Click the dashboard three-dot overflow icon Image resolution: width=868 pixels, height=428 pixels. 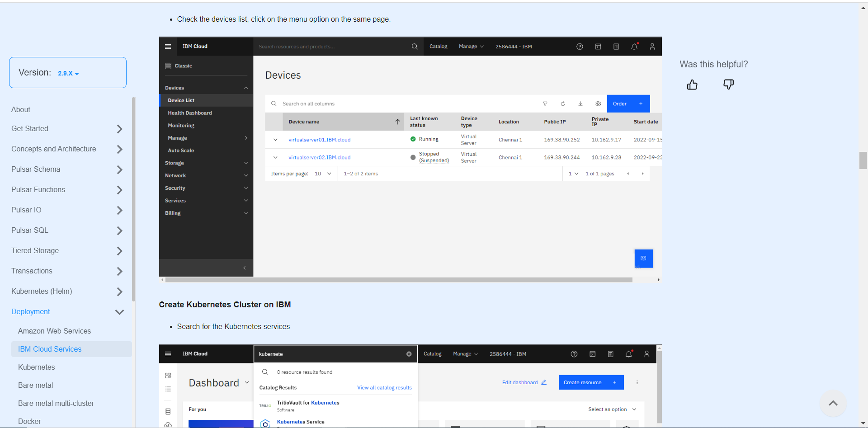(637, 382)
